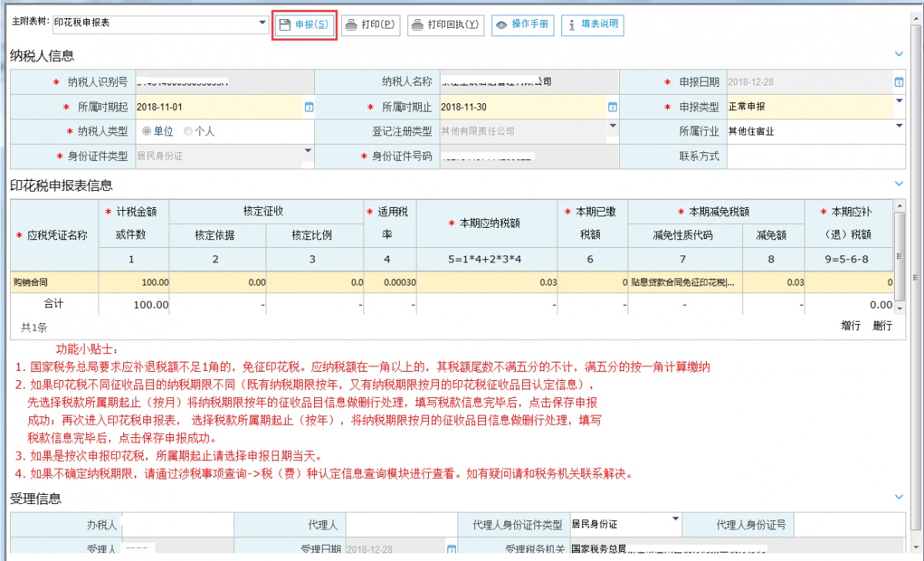Click the 打印回执(Y) print receipt button
924x561 pixels.
446,25
